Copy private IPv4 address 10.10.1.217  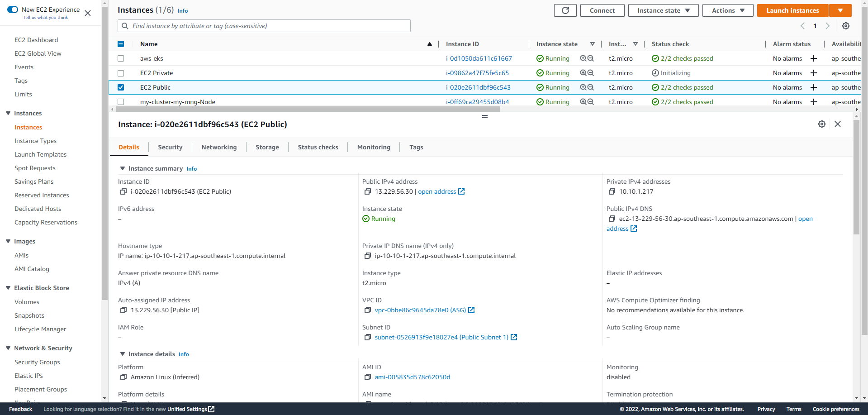click(x=612, y=191)
